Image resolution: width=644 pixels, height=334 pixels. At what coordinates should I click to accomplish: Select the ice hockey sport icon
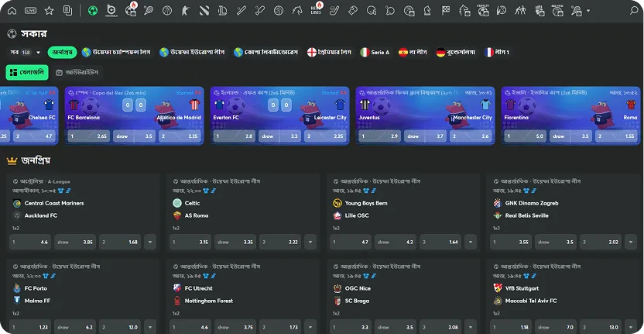pyautogui.click(x=334, y=11)
